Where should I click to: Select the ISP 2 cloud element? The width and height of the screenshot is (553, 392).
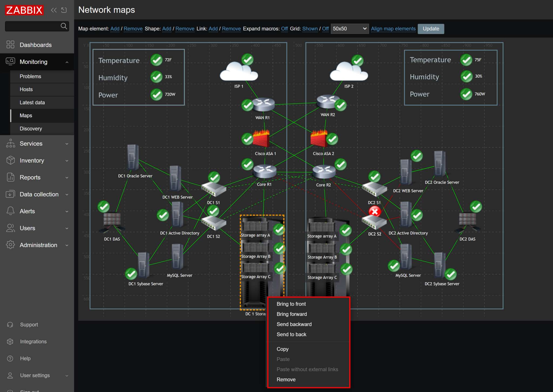(x=348, y=71)
